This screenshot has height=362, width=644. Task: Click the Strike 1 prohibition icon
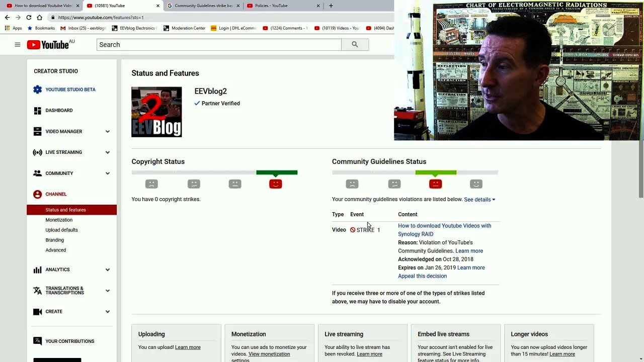point(353,230)
